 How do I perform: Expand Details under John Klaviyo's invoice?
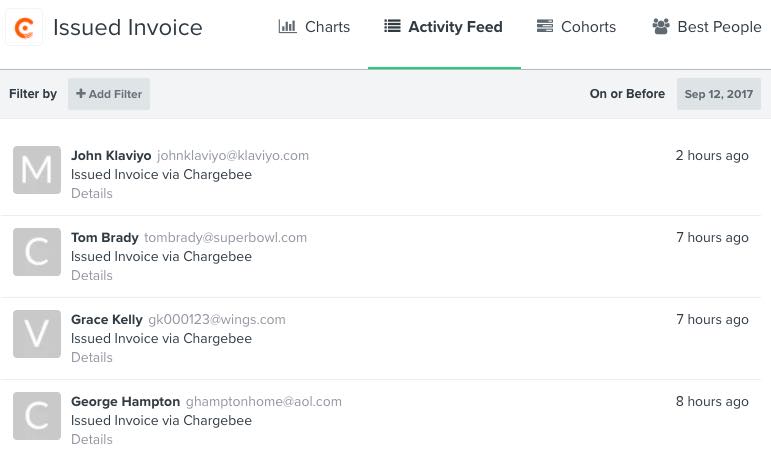point(92,194)
